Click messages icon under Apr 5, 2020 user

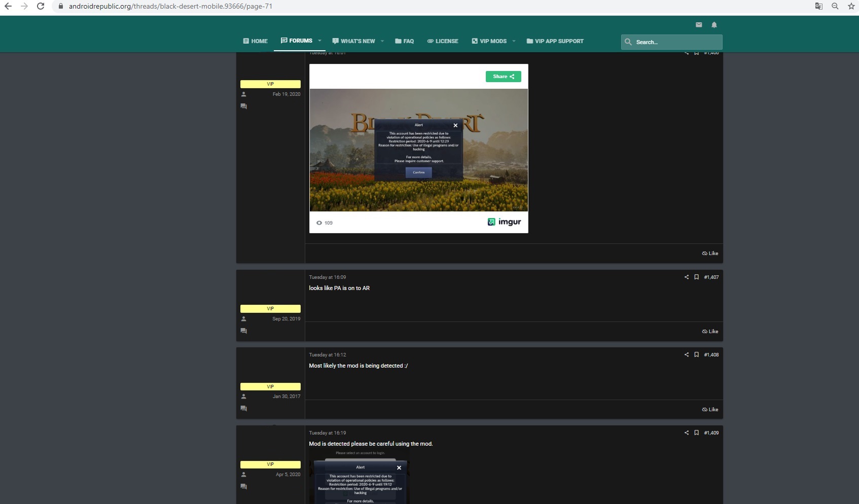[x=243, y=486]
